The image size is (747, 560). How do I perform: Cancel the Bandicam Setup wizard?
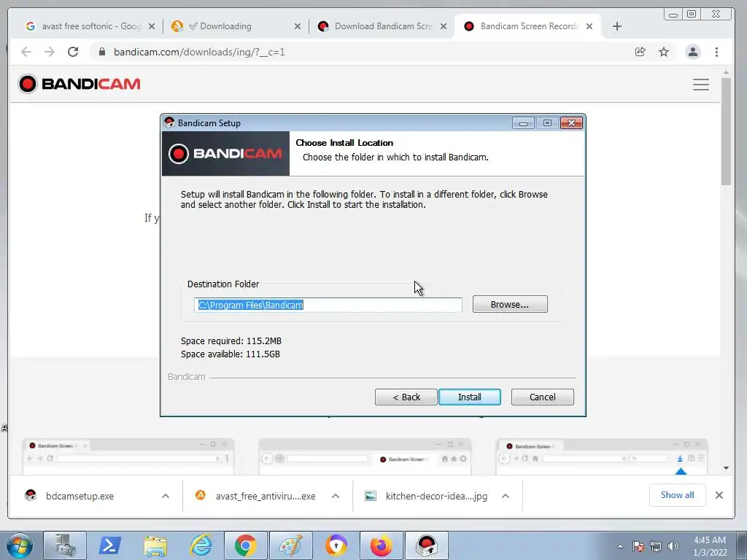click(542, 397)
